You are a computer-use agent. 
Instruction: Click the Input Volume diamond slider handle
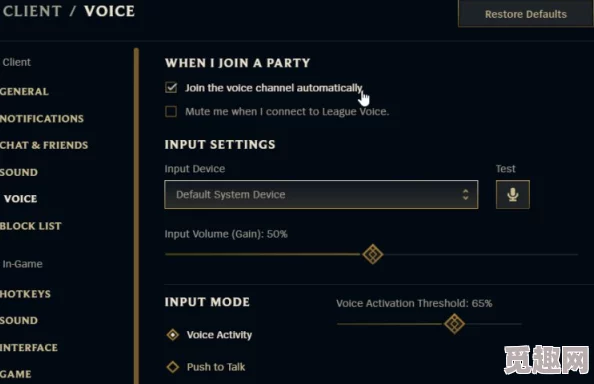point(373,254)
